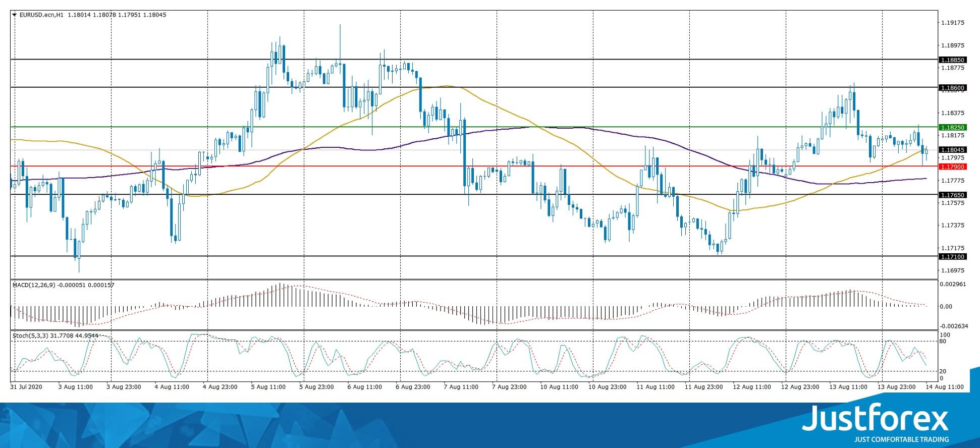980x448 pixels.
Task: Click the 1.18975 price scale value
Action: (953, 45)
